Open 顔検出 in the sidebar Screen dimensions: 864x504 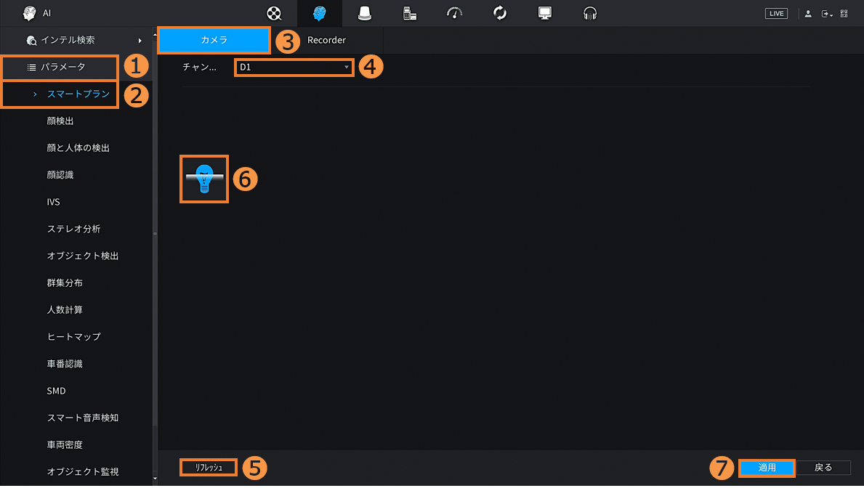pos(60,121)
